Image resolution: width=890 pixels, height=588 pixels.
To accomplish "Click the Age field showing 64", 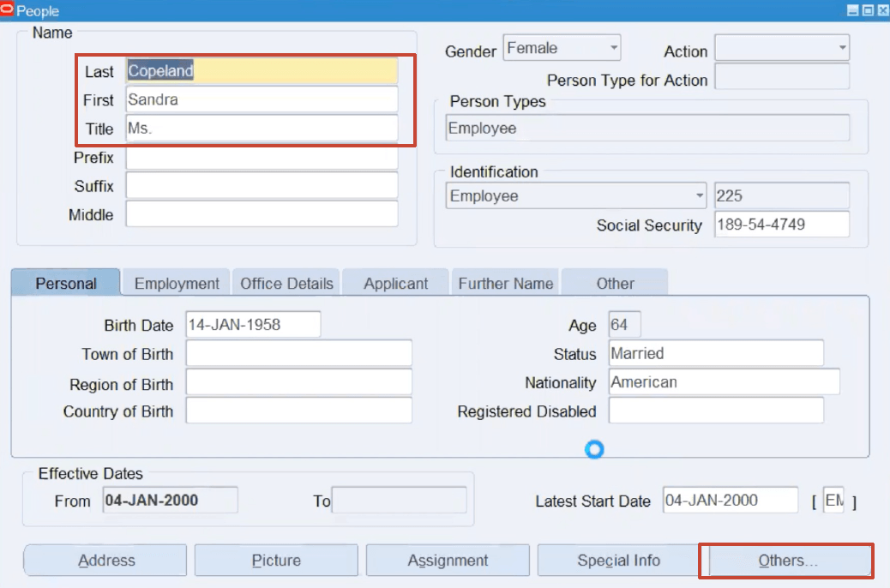I will [x=624, y=325].
